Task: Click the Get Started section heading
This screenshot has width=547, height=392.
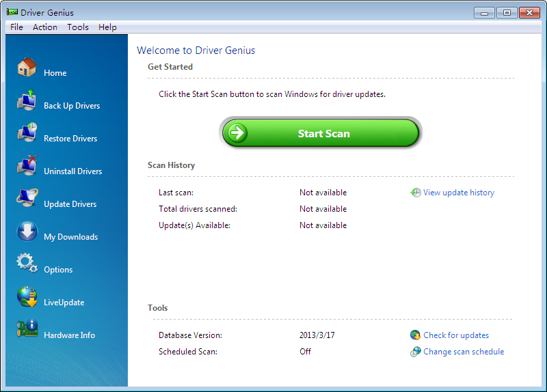Action: click(x=170, y=66)
